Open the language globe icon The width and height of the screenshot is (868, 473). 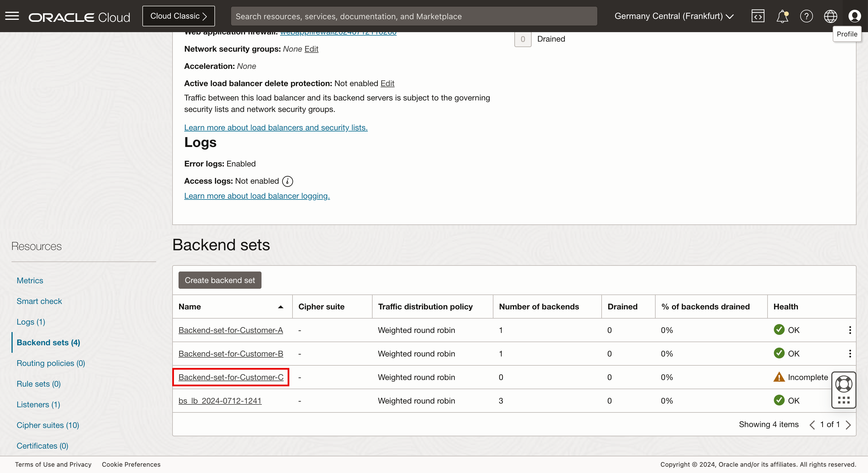[830, 16]
